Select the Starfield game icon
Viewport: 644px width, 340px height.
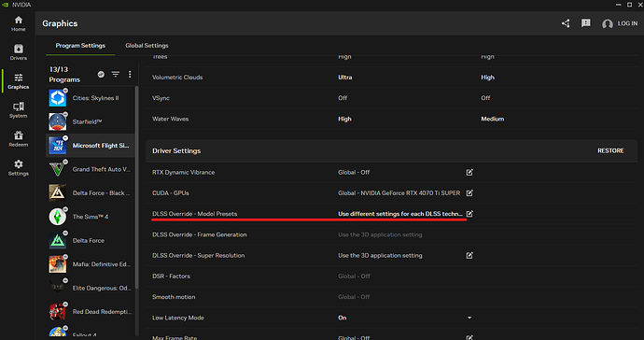point(58,121)
